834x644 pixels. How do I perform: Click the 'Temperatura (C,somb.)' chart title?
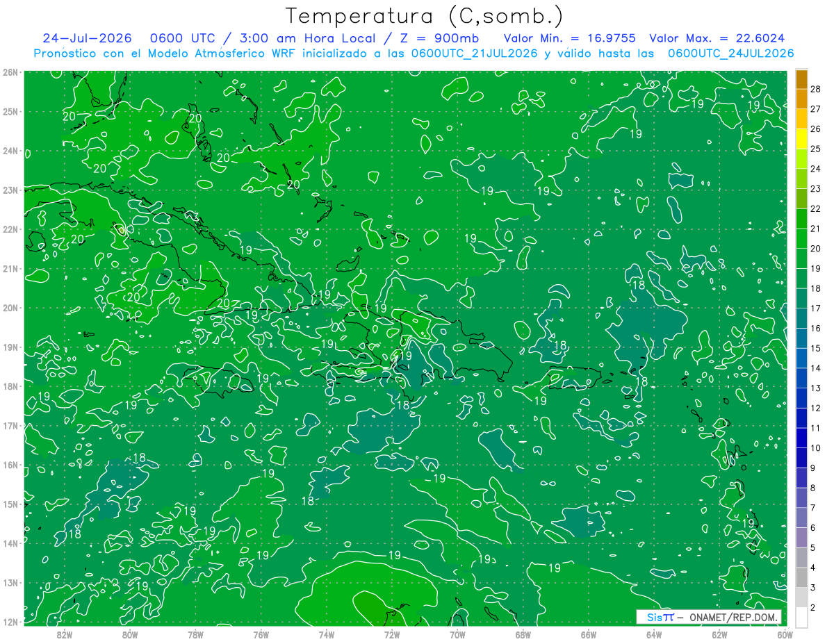(424, 15)
